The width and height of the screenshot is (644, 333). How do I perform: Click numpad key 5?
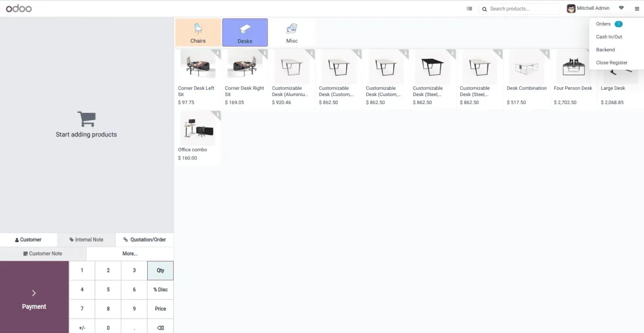click(108, 290)
